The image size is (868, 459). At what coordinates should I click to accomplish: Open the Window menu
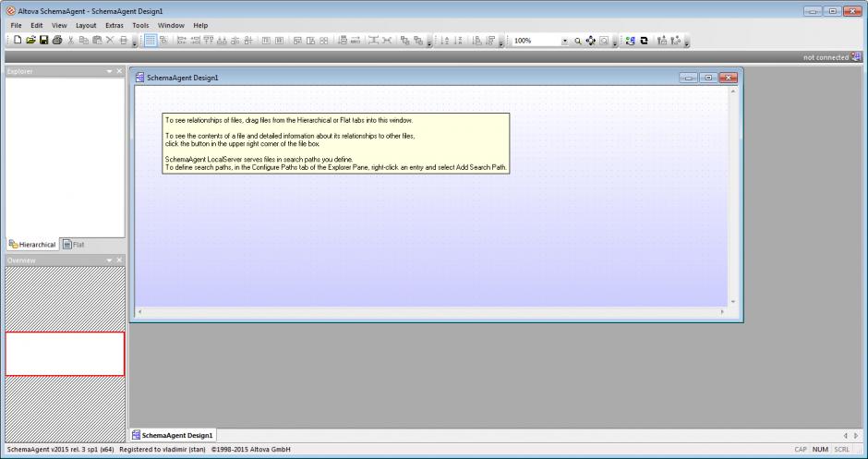tap(171, 26)
